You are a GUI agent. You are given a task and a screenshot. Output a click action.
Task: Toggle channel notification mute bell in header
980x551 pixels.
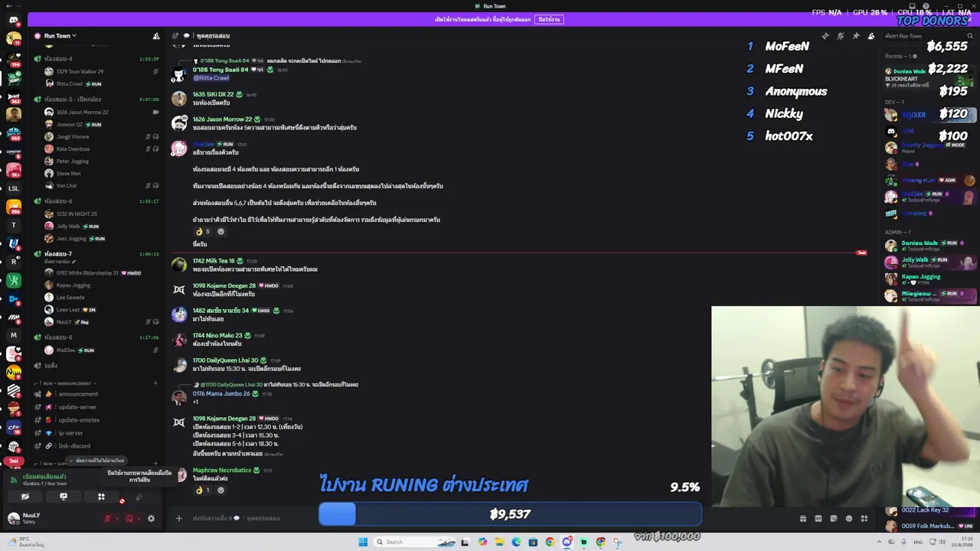(841, 36)
